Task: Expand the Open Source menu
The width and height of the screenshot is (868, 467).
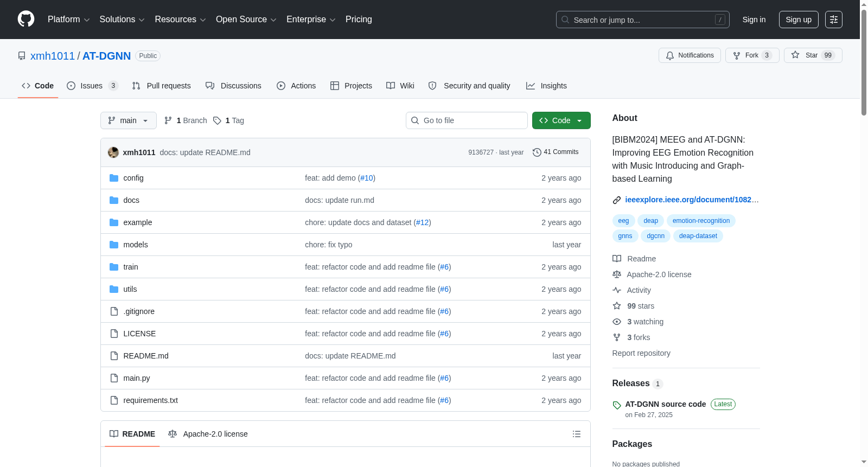Action: (246, 20)
